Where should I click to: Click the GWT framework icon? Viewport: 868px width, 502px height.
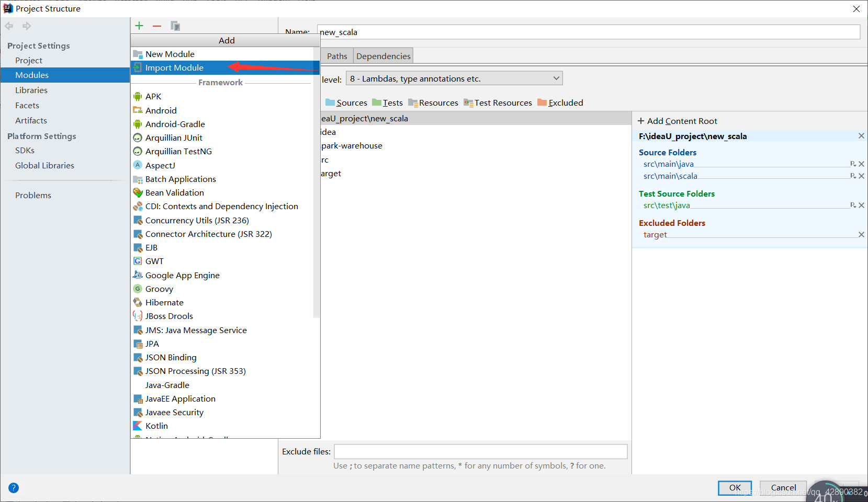click(138, 261)
